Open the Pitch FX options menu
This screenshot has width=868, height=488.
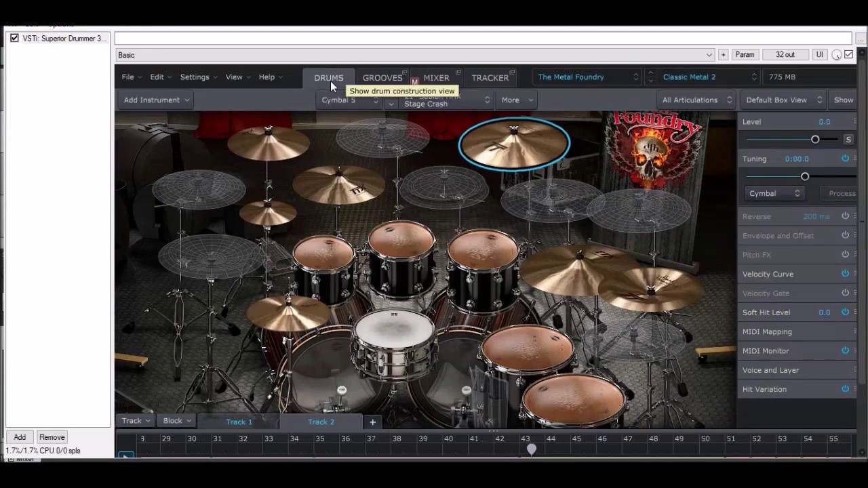coord(855,255)
